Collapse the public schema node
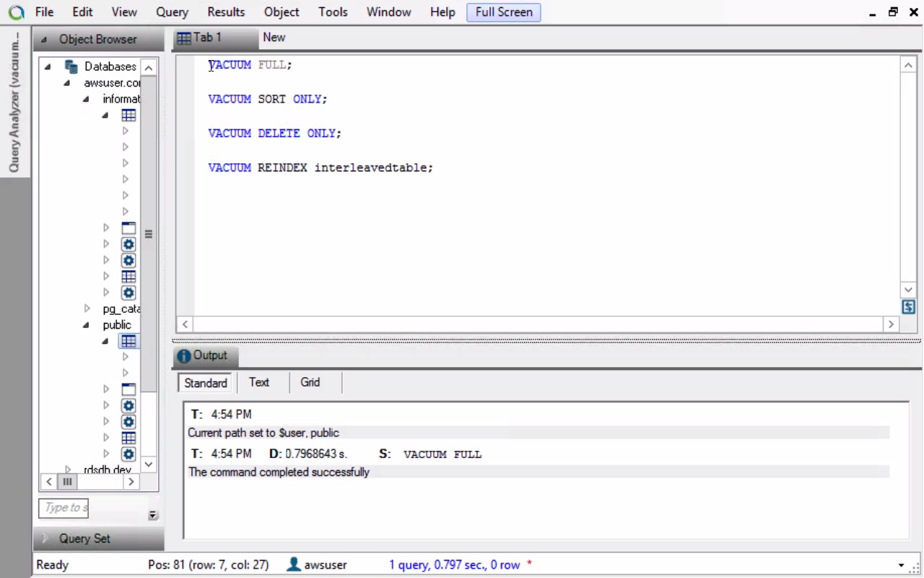The width and height of the screenshot is (924, 578). click(x=87, y=325)
